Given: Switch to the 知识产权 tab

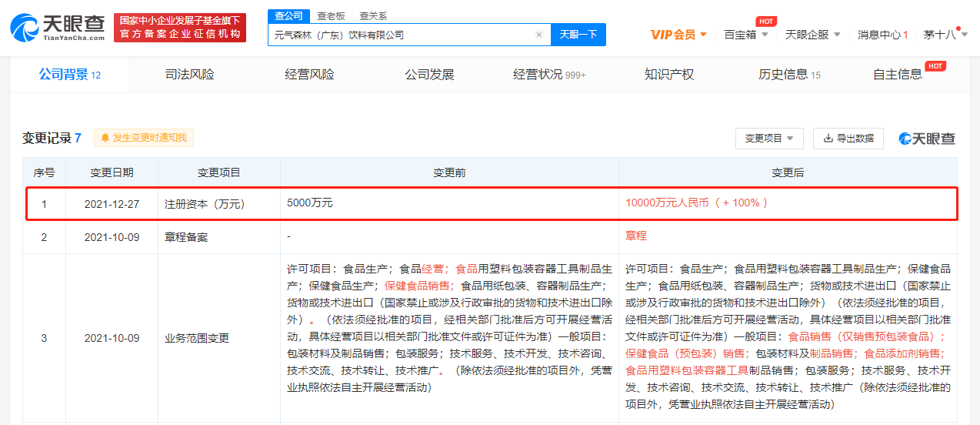Looking at the screenshot, I should pyautogui.click(x=669, y=75).
